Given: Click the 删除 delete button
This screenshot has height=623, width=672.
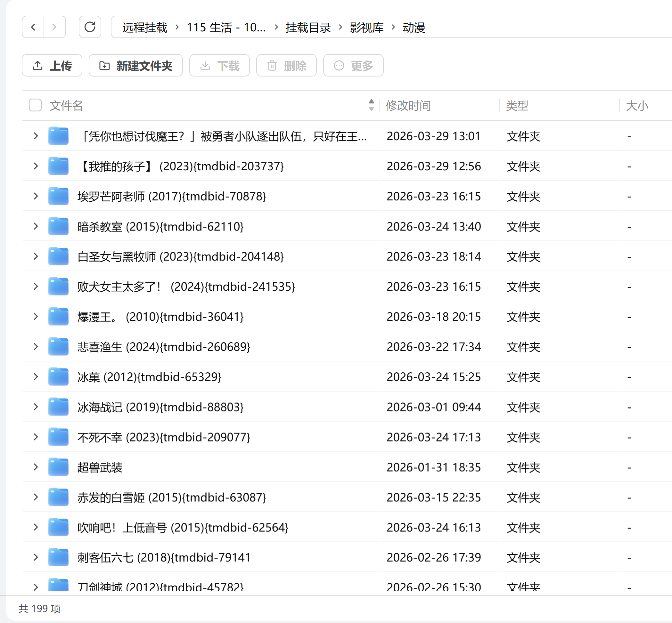Looking at the screenshot, I should 286,65.
